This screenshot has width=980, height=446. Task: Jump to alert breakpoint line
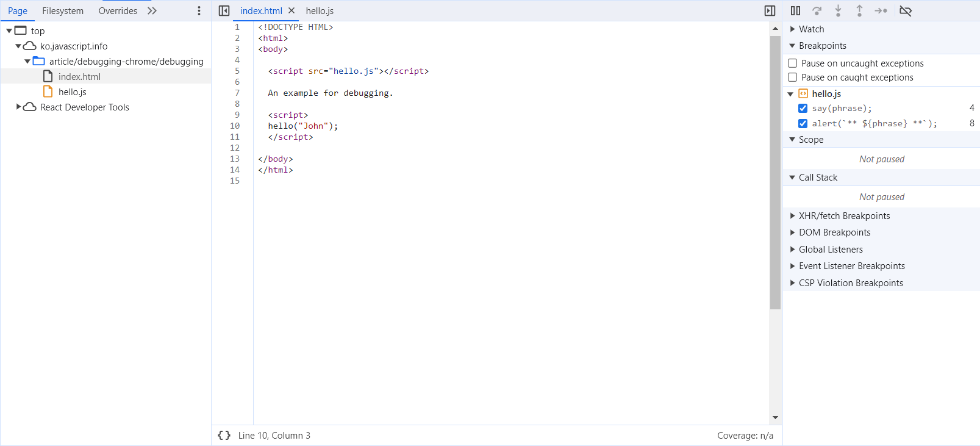874,123
